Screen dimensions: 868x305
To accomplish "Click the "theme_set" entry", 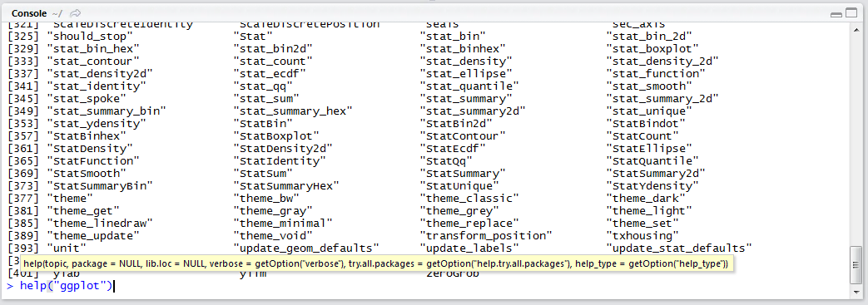I will pos(642,223).
